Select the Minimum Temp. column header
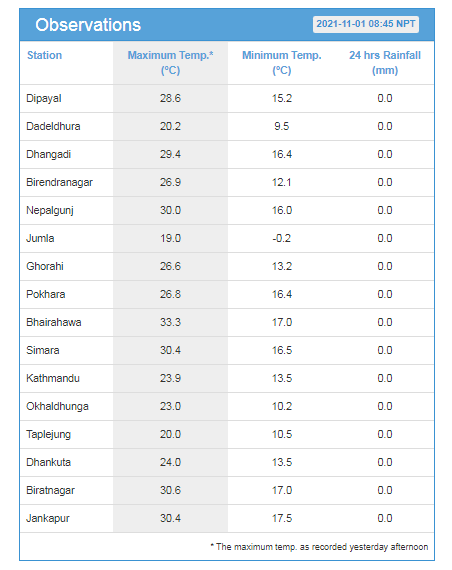This screenshot has height=570, width=452. pyautogui.click(x=282, y=63)
